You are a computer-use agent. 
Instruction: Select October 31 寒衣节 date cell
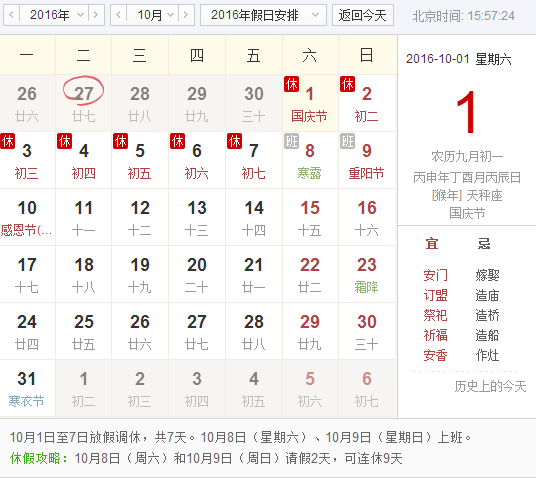point(27,388)
